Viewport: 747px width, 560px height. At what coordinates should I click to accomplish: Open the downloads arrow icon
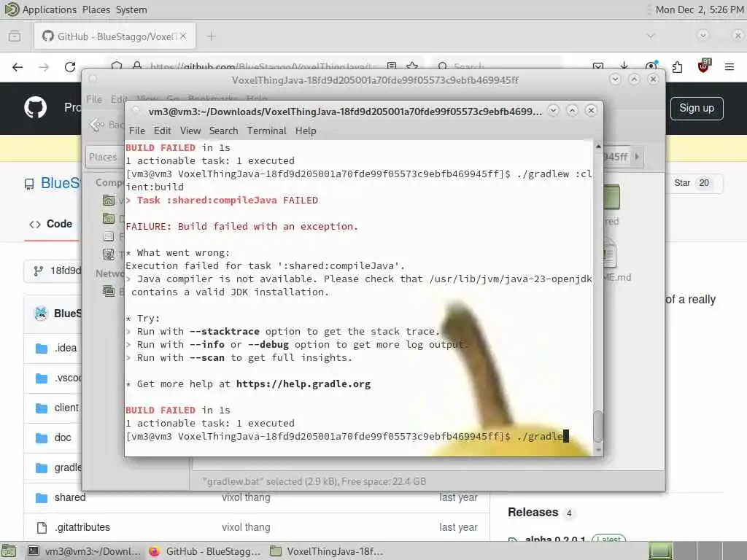(624, 66)
